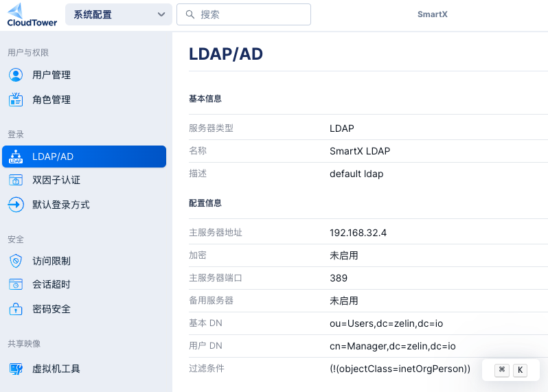Click the 用户管理 user icon
Viewport: 548px width, 392px height.
click(x=16, y=75)
